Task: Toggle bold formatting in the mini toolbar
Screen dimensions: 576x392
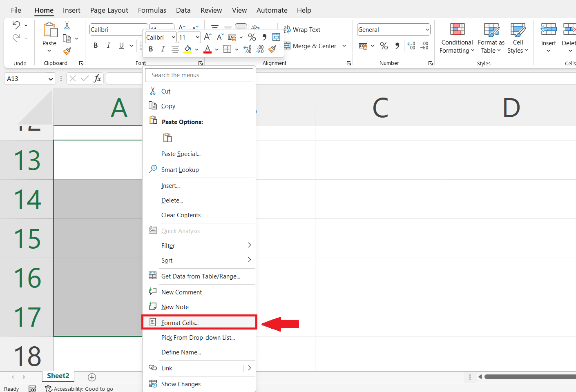Action: click(151, 49)
